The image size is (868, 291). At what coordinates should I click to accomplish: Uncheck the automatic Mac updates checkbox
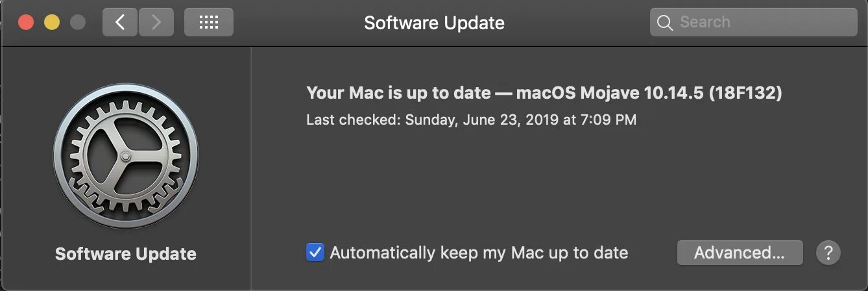(315, 252)
